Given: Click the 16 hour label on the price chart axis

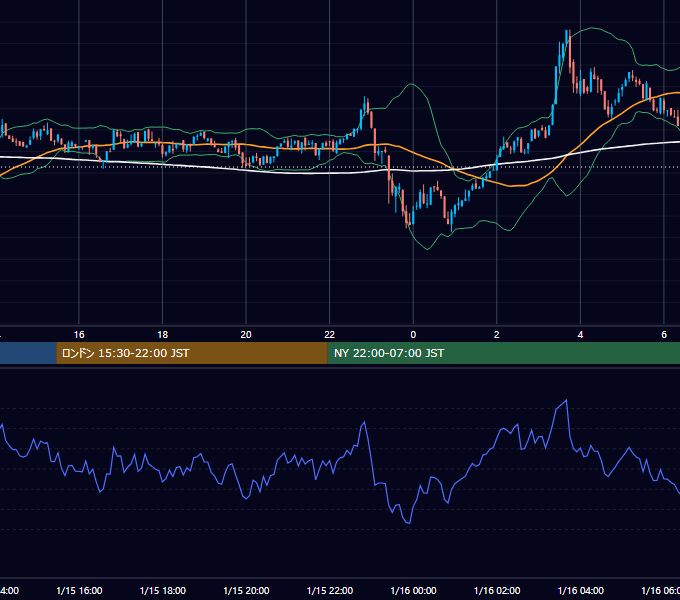Looking at the screenshot, I should (x=79, y=335).
